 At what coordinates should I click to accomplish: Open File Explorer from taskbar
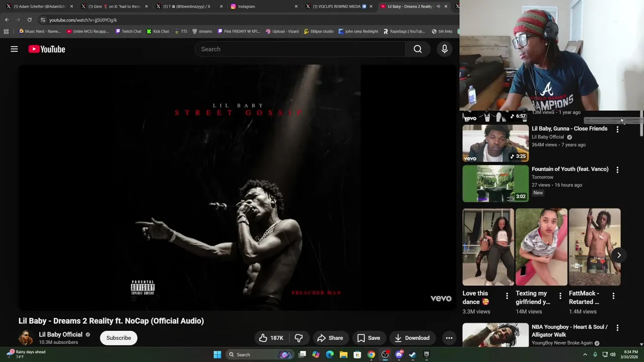[344, 354]
